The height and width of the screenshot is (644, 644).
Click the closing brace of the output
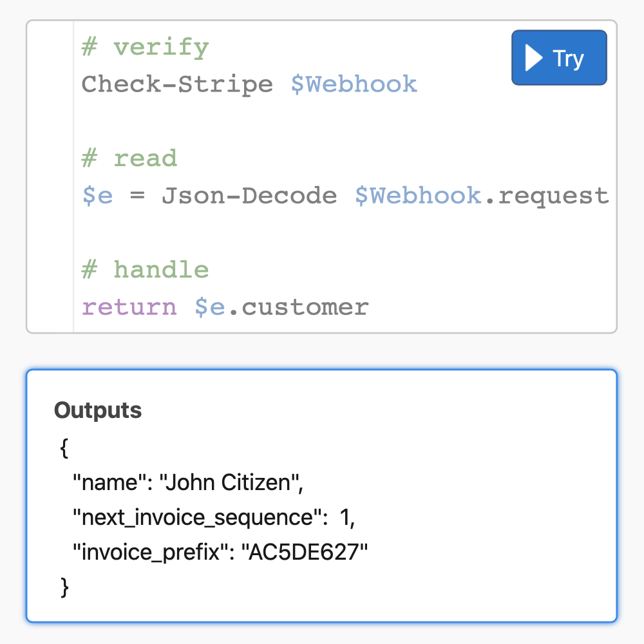(63, 587)
